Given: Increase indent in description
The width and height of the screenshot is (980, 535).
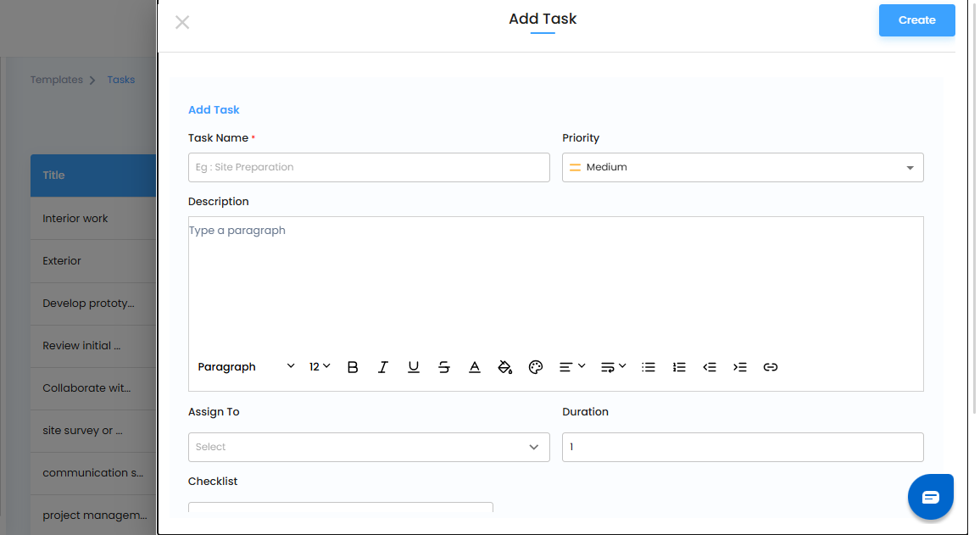Looking at the screenshot, I should coord(740,367).
